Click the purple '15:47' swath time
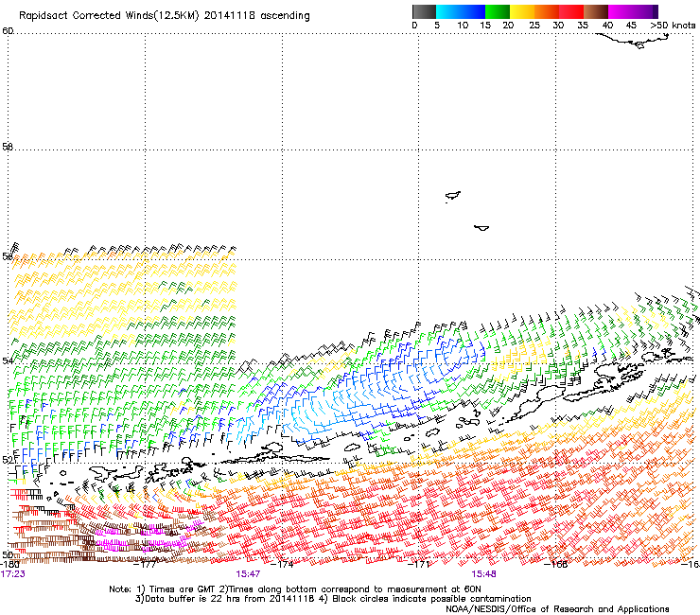700x615 pixels. click(248, 574)
